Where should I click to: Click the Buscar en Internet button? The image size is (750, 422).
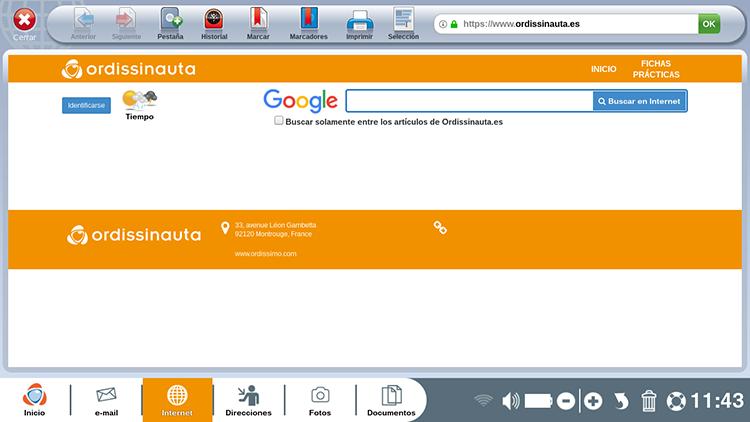pos(640,101)
